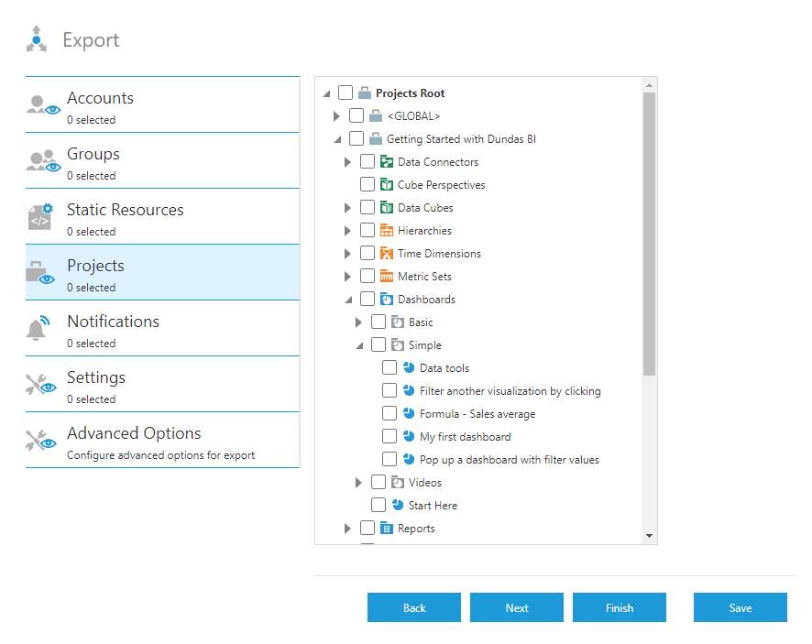Viewport: 812px width, 644px height.
Task: Click the Data Cubes folder icon
Action: coord(387,208)
